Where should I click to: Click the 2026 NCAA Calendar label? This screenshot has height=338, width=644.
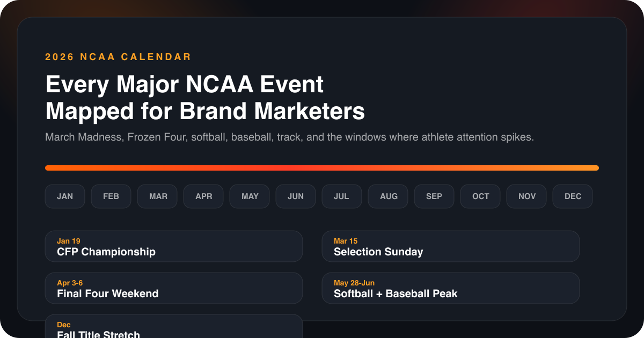pyautogui.click(x=118, y=57)
